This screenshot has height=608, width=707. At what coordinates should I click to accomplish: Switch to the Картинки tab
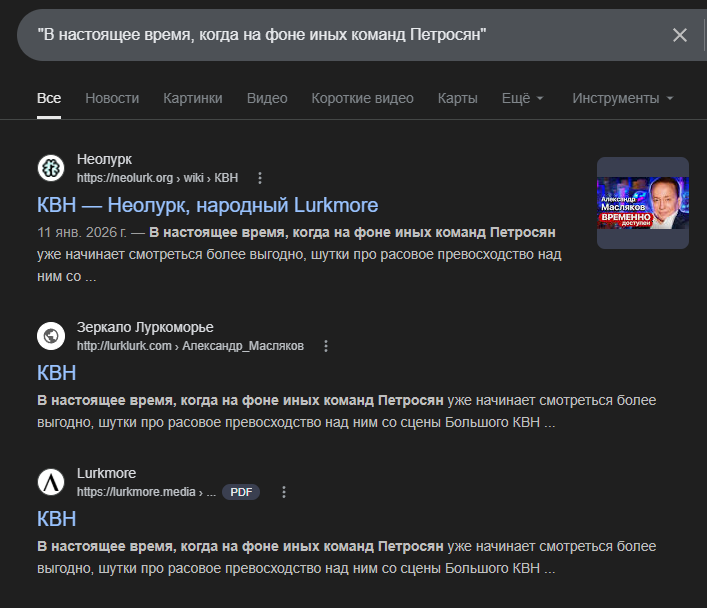coord(193,98)
